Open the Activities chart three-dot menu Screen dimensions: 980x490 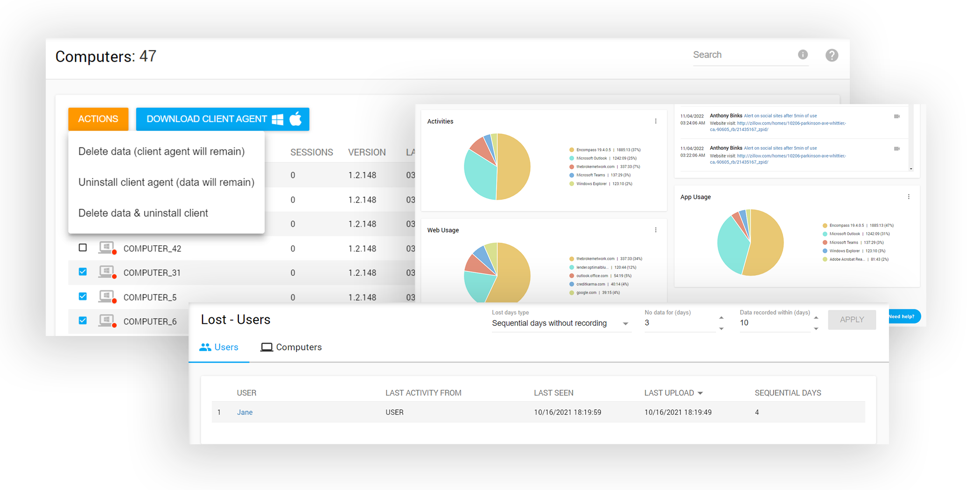pos(656,121)
